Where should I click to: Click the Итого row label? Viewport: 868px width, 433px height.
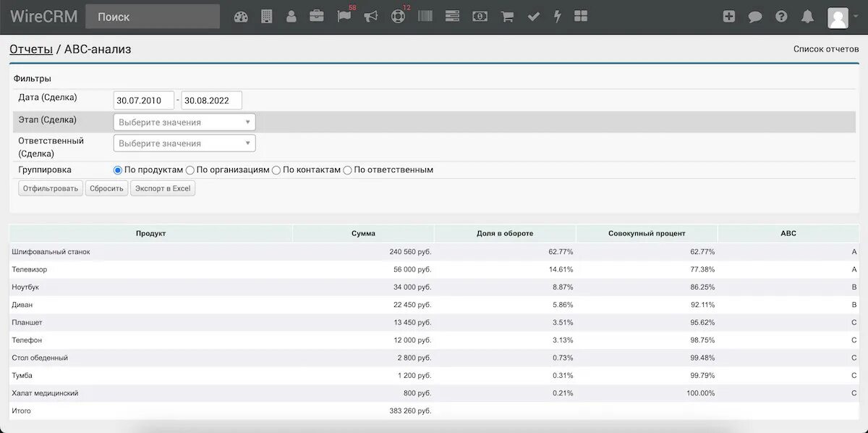click(x=22, y=411)
